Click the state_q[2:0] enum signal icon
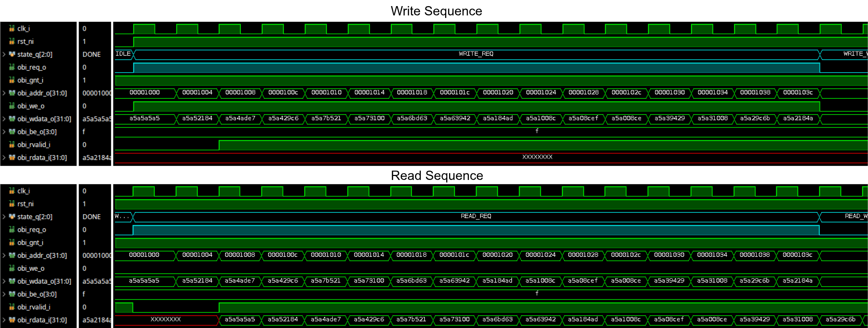The height and width of the screenshot is (328, 868). (12, 54)
